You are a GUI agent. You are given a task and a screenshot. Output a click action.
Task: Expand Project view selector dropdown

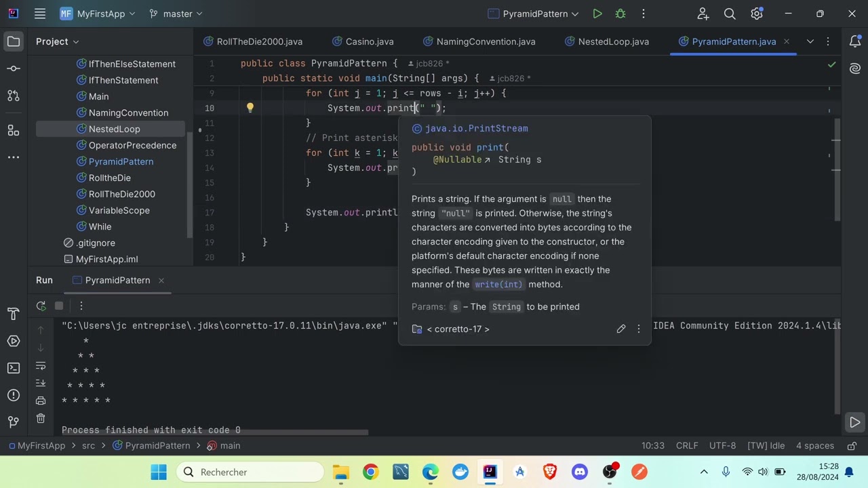(58, 41)
